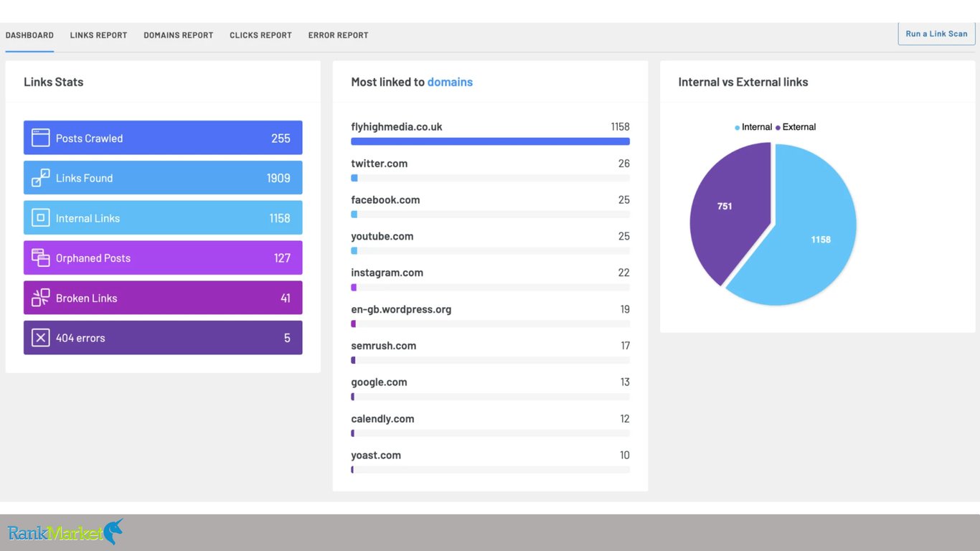Click the Internal vs External links heading
Screen dimensions: 980x551
coord(743,82)
